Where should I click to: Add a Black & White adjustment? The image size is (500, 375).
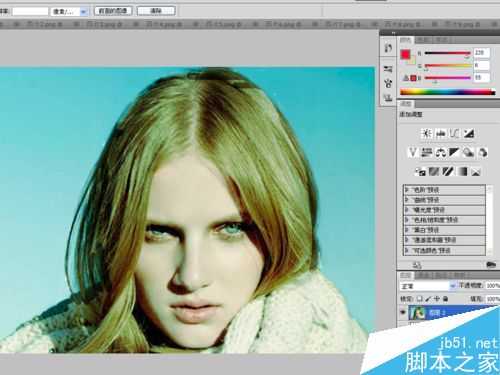click(x=454, y=153)
